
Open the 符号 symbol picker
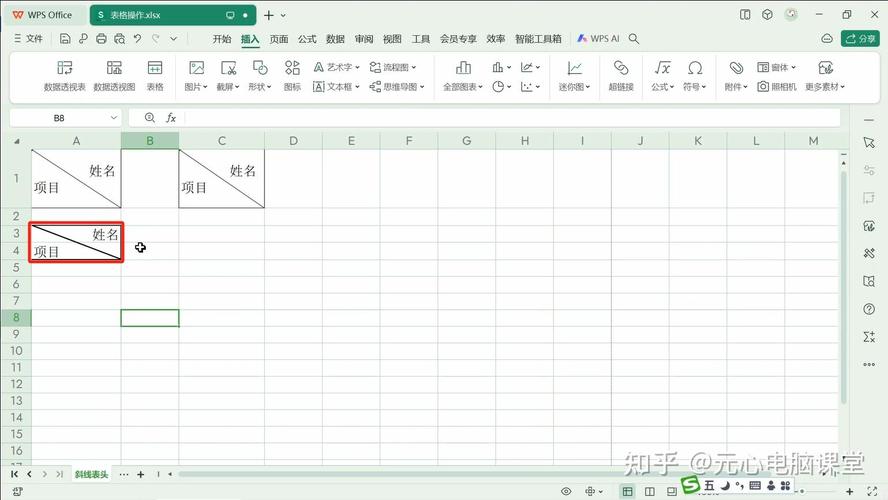[694, 76]
